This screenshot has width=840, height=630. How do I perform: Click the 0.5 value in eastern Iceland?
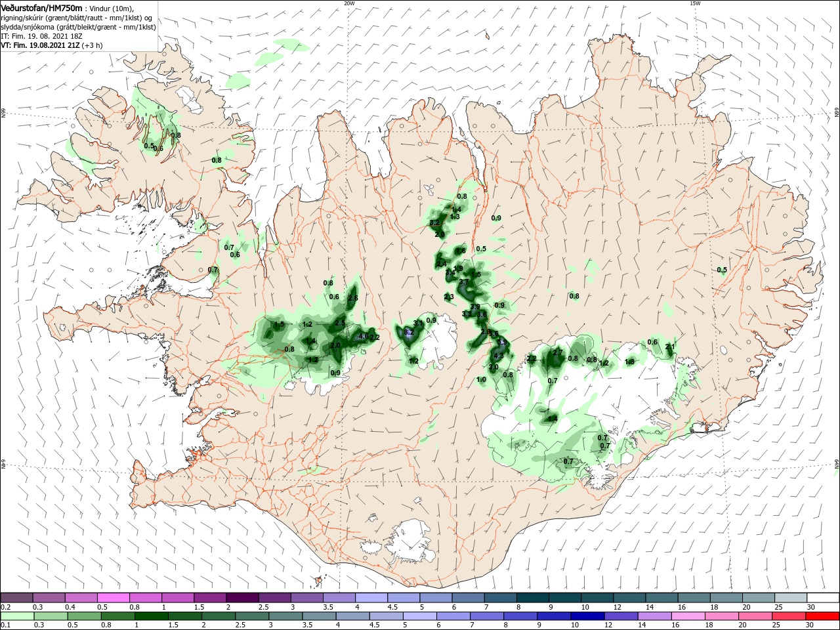(x=722, y=270)
